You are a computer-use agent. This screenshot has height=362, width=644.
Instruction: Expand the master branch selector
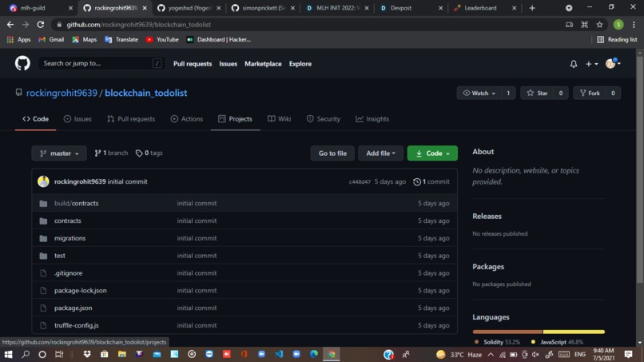[59, 153]
